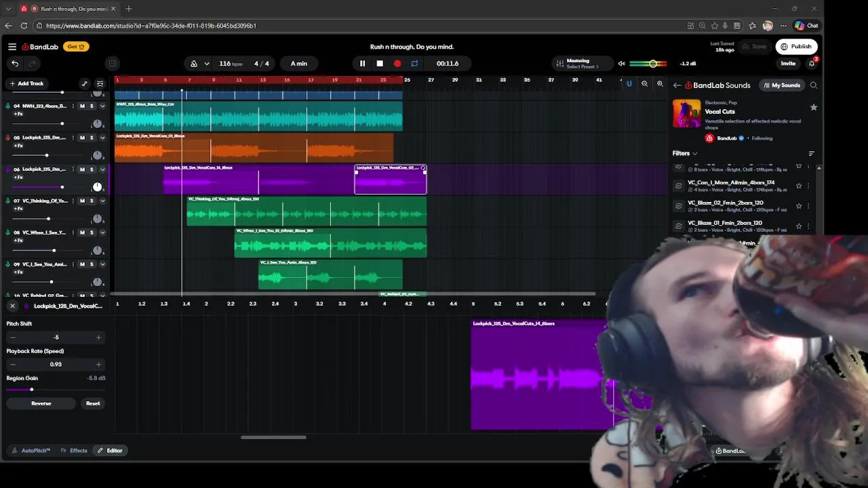The width and height of the screenshot is (868, 488).
Task: Go back in BandLab Sounds panel
Action: 677,85
